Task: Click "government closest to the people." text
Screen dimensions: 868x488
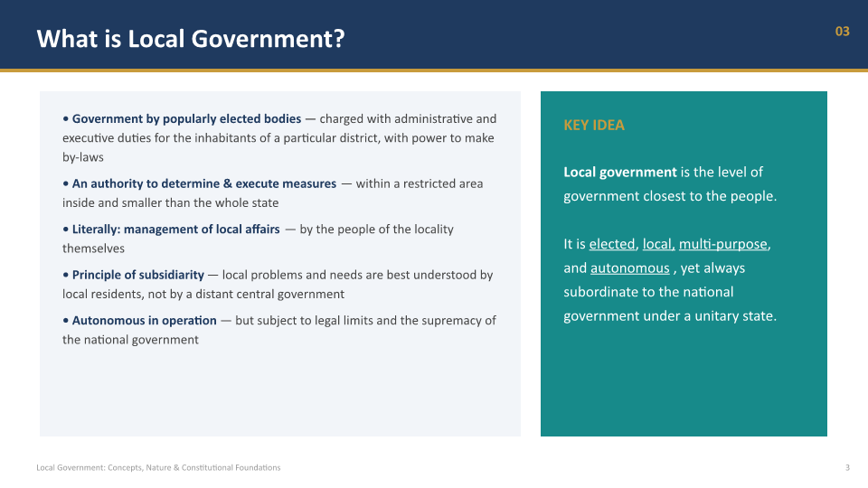Action: tap(670, 196)
